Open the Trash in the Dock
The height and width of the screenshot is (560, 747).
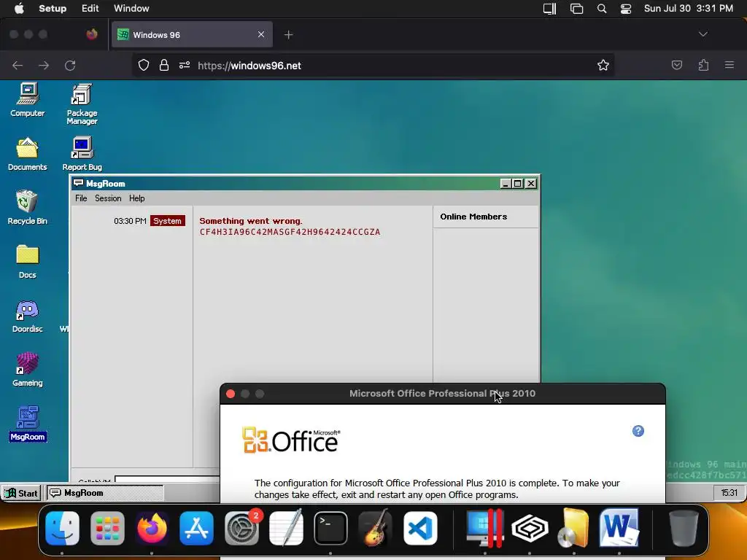[x=683, y=528]
